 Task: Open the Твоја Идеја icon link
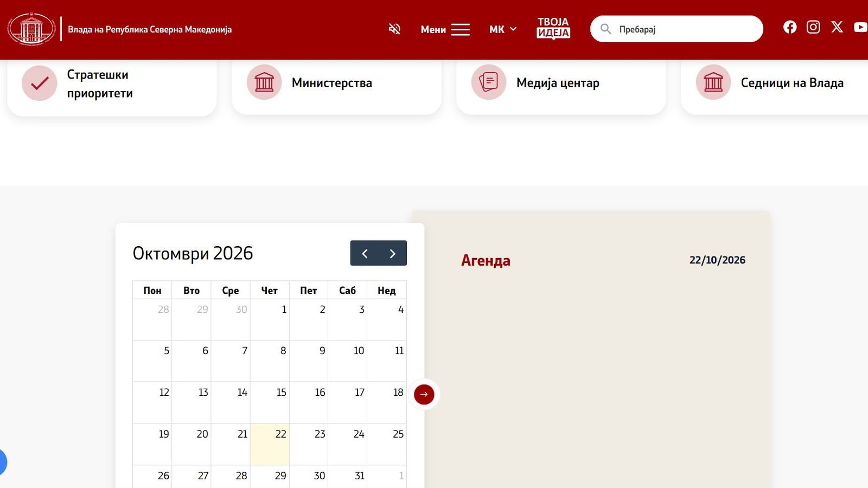point(553,28)
